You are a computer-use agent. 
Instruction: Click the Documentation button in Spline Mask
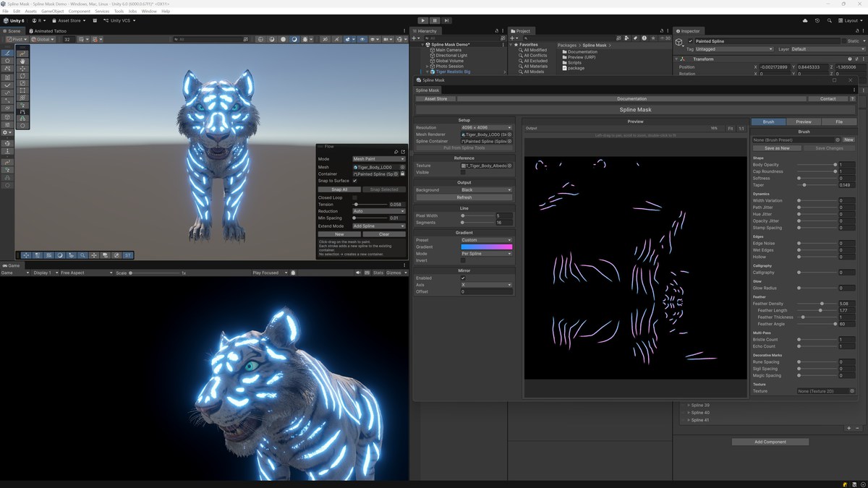(631, 98)
